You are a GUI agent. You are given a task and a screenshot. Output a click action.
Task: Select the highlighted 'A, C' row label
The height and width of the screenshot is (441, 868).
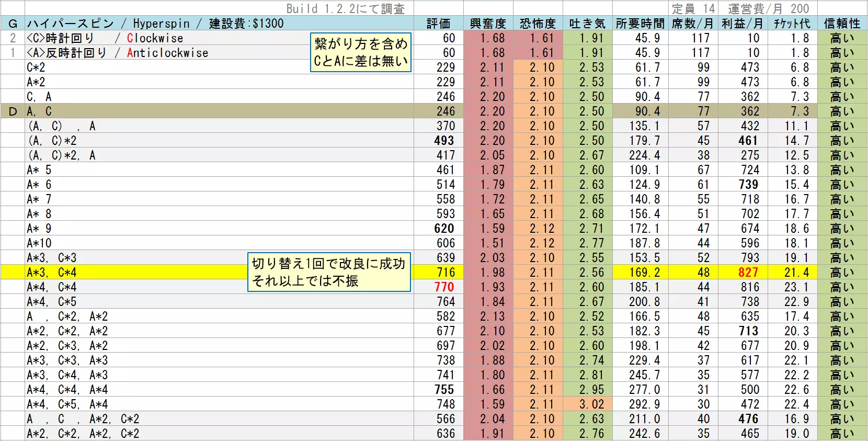(x=39, y=111)
